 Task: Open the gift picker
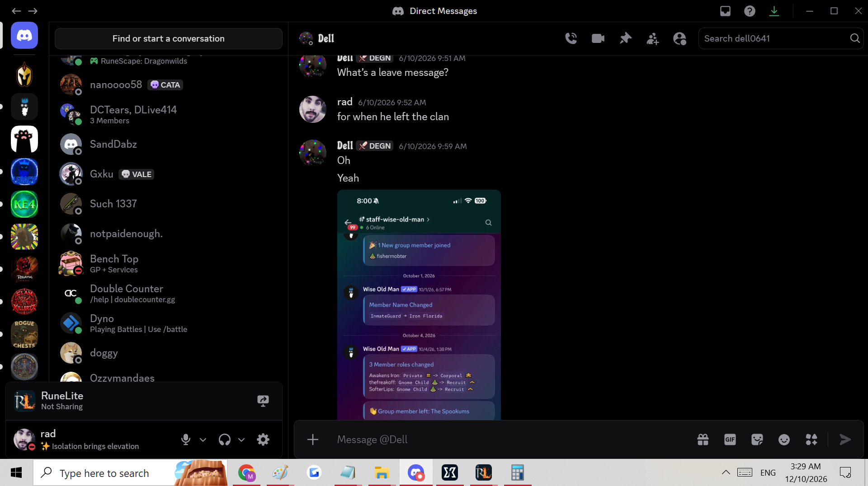(703, 439)
